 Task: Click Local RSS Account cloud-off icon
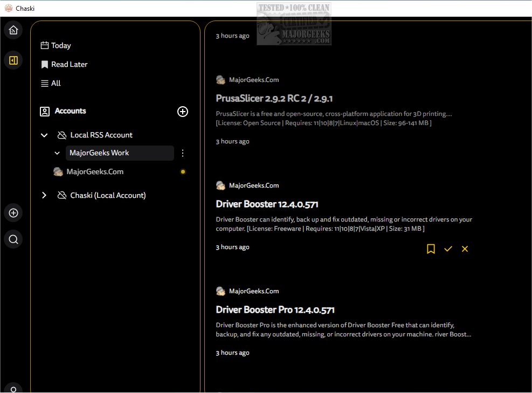click(x=62, y=135)
